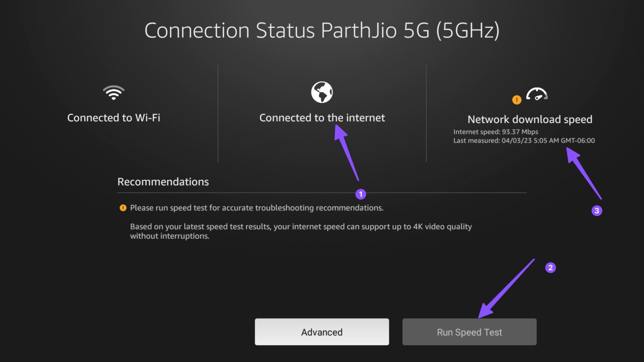Click the globe internet icon
The image size is (644, 362).
coord(322,92)
